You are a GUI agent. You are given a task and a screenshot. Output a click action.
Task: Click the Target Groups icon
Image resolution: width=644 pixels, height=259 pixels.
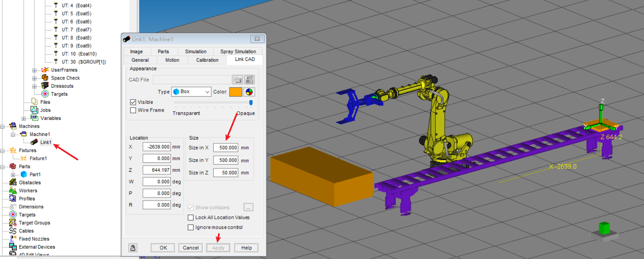pyautogui.click(x=13, y=223)
